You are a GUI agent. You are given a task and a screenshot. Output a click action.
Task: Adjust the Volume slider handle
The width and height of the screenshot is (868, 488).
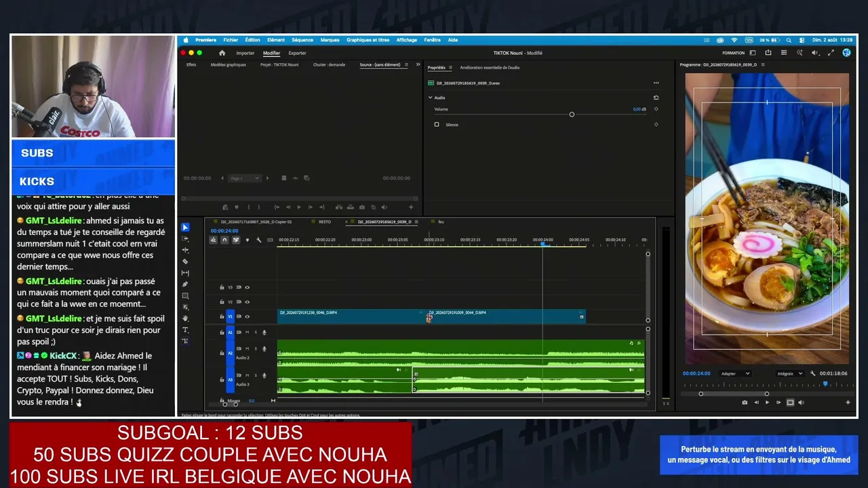point(572,115)
